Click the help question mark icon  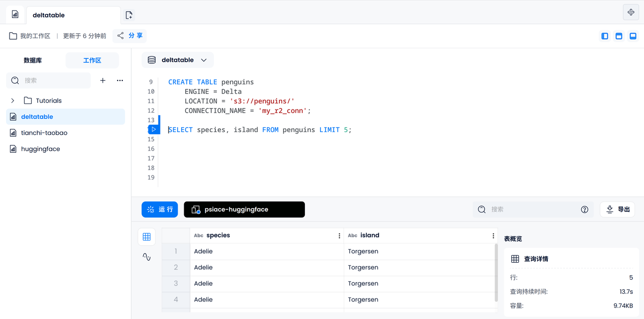point(585,209)
